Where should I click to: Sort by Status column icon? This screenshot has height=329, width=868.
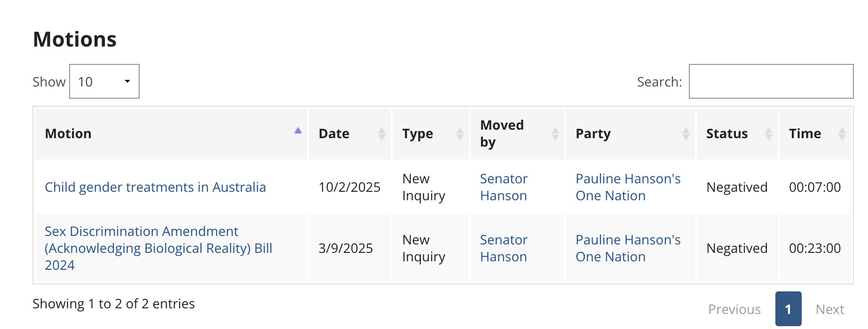[x=768, y=134]
